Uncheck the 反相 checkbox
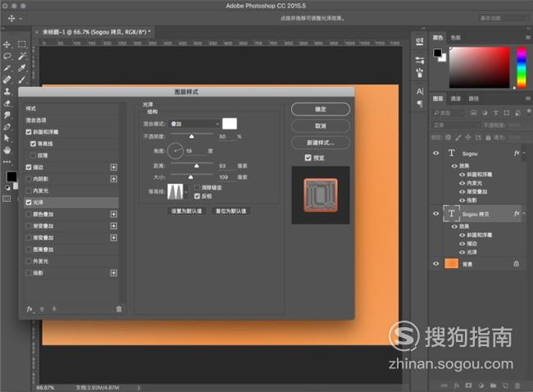This screenshot has width=533, height=392. click(197, 196)
